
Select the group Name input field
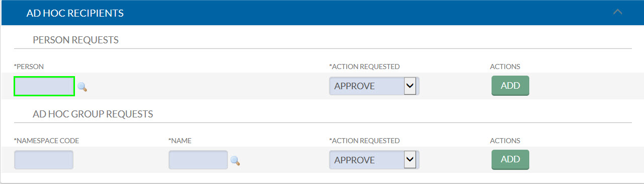pos(198,160)
